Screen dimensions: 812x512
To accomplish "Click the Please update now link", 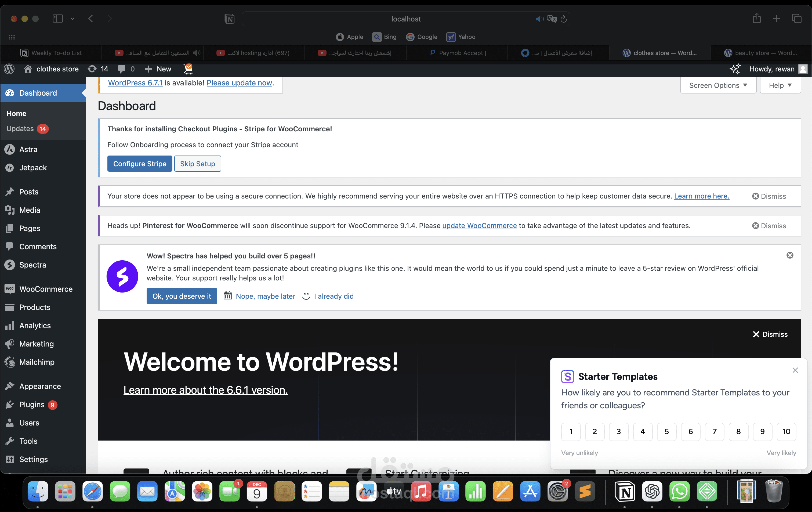I will coord(239,83).
